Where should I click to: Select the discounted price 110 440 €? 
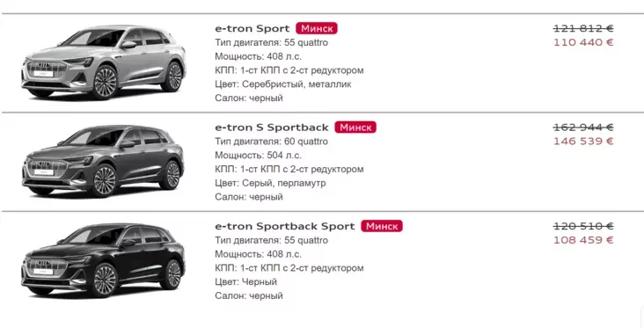[x=583, y=43]
